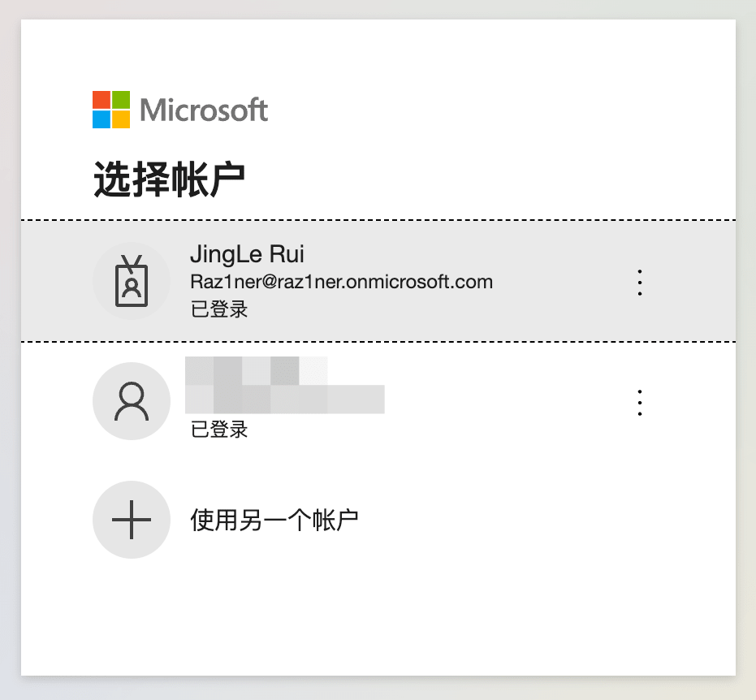Click the work badge icon for JingLe Rui
The image size is (756, 700).
point(132,281)
